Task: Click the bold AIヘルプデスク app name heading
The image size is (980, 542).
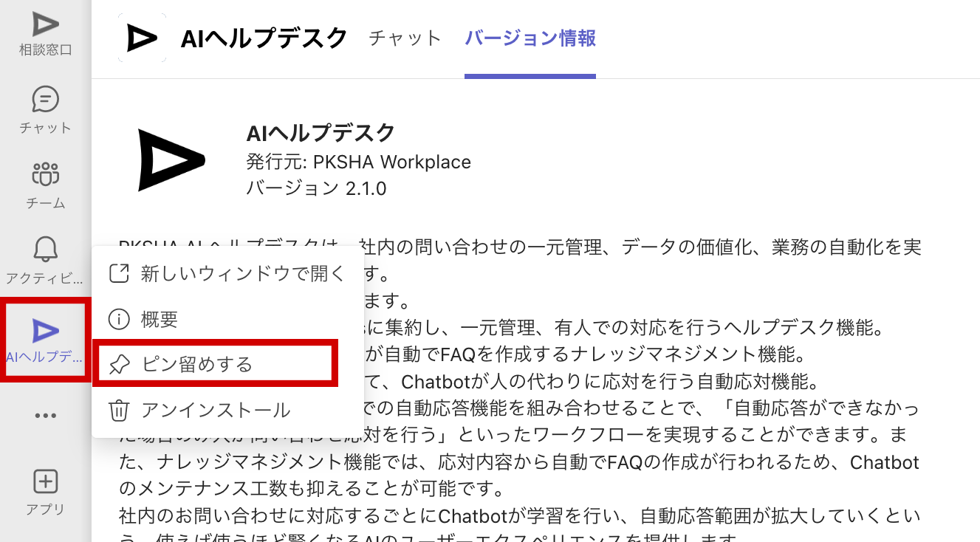Action: tap(321, 134)
